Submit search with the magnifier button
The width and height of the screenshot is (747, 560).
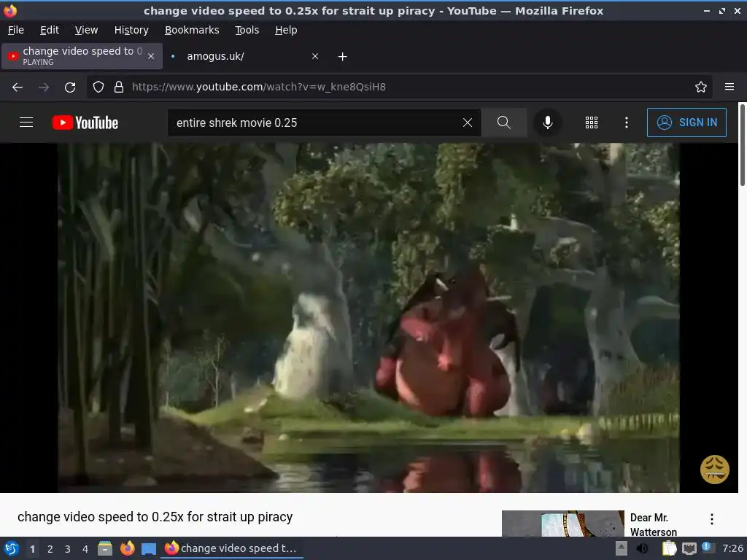[x=503, y=122]
